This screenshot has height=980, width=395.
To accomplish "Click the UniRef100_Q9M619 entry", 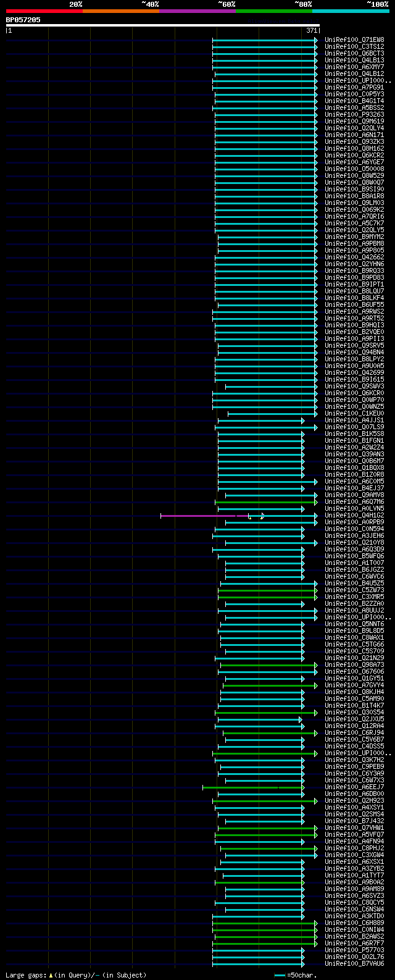I will point(354,121).
